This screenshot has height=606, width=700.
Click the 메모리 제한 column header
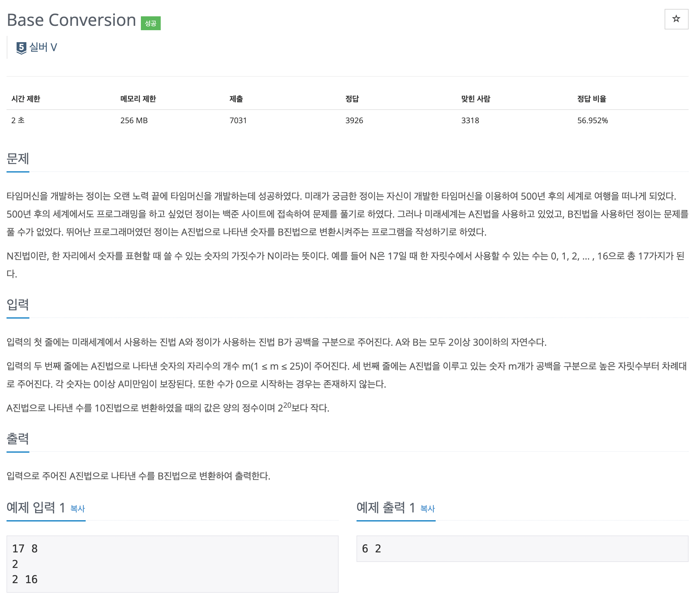click(138, 99)
